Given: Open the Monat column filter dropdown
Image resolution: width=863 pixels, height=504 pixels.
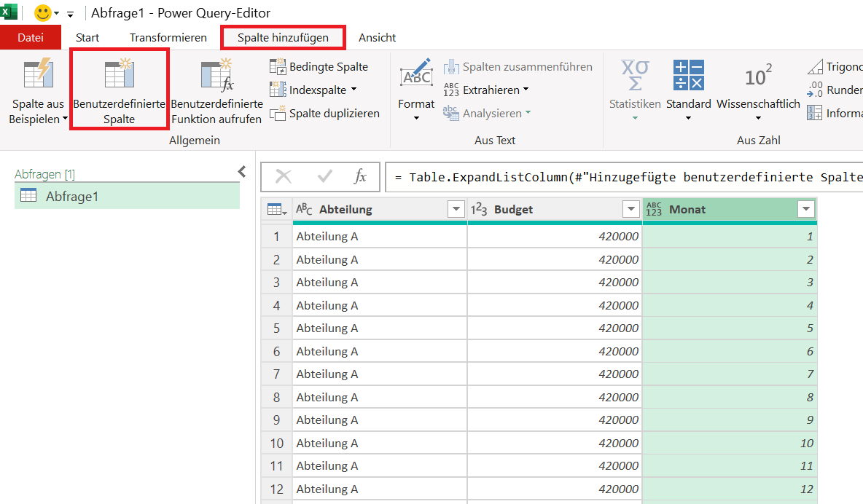Looking at the screenshot, I should click(x=805, y=210).
